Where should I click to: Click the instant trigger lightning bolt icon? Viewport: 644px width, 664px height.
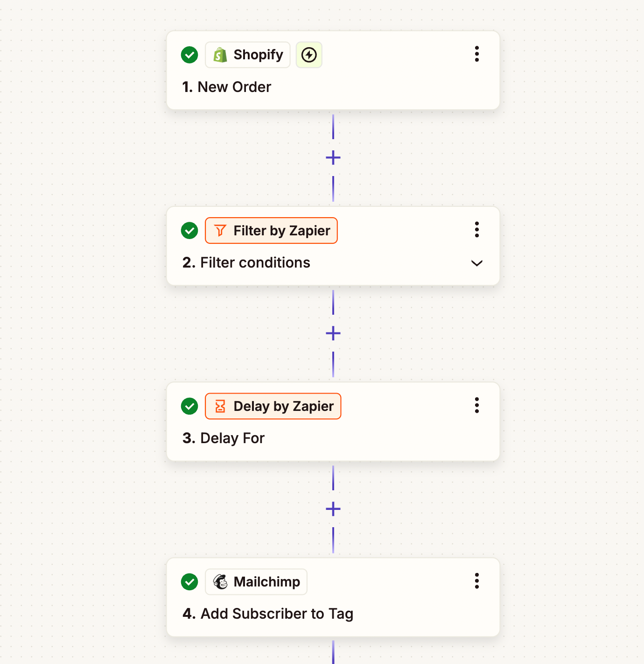click(309, 55)
